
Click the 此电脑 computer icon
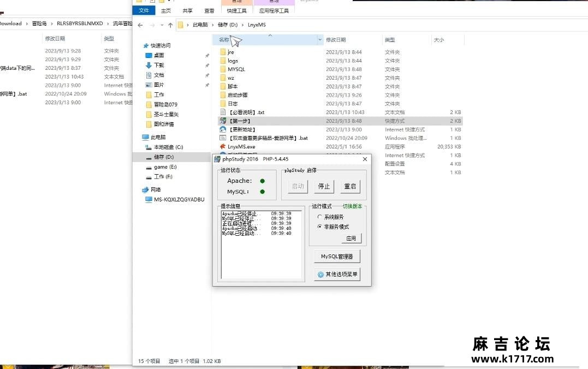[x=146, y=137]
